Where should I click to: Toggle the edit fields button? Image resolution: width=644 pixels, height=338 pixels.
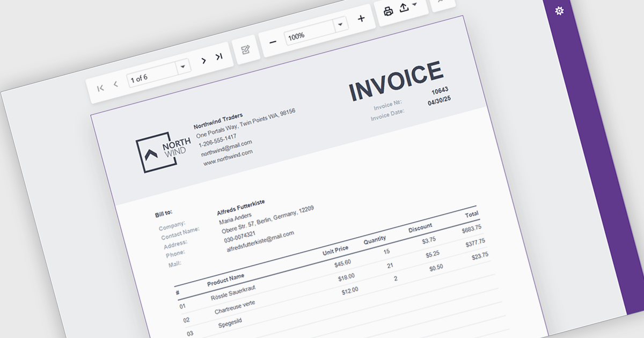point(246,50)
